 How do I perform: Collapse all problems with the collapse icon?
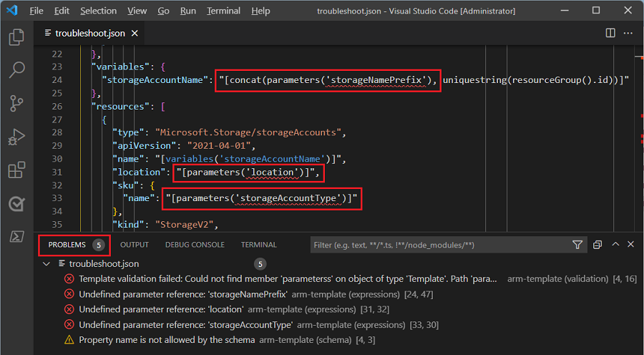597,245
